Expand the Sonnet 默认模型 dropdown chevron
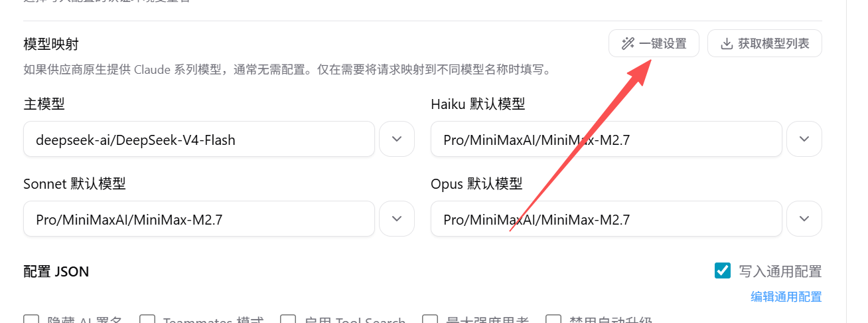 click(x=397, y=219)
